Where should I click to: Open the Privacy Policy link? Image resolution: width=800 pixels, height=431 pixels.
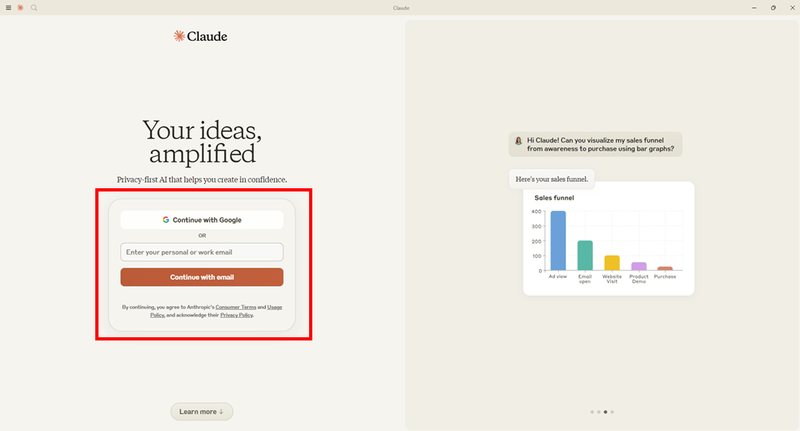[236, 315]
